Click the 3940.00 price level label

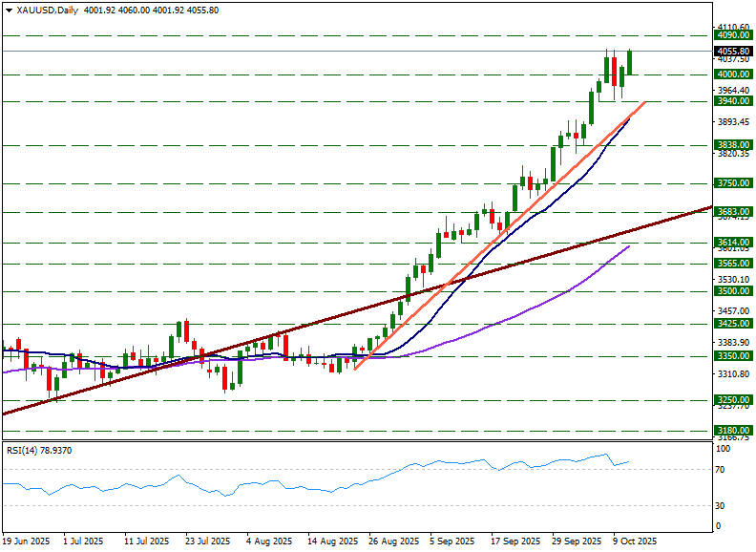[732, 100]
